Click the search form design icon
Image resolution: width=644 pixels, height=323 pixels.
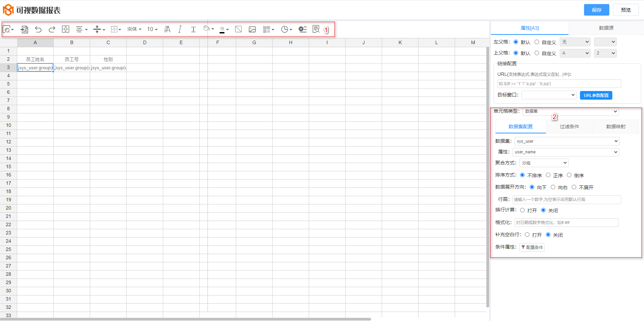coord(316,29)
